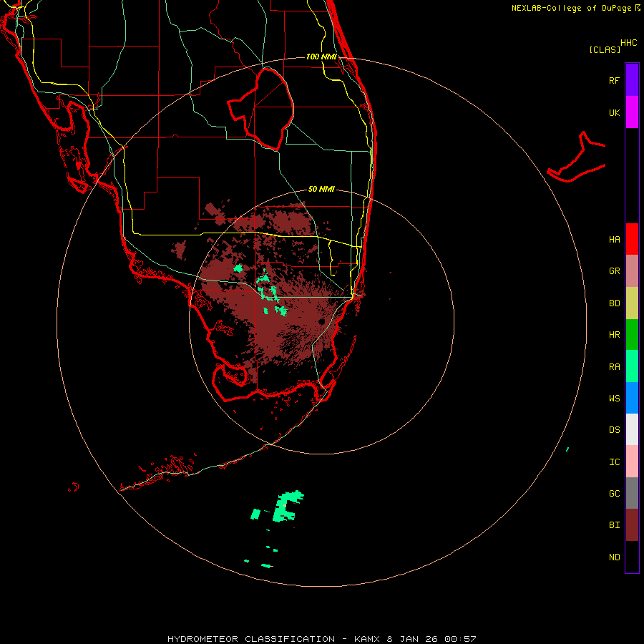Click the 8 JAN 26 date text

[x=412, y=639]
